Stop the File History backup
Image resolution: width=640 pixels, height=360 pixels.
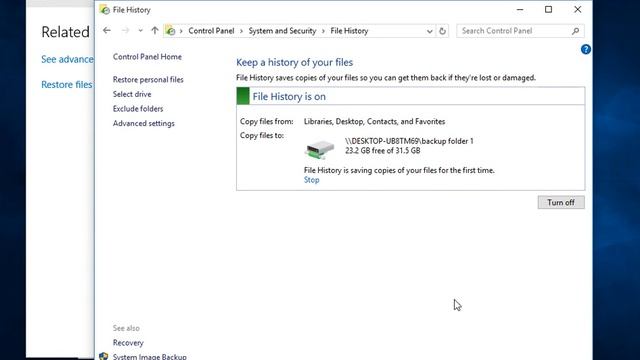point(311,180)
